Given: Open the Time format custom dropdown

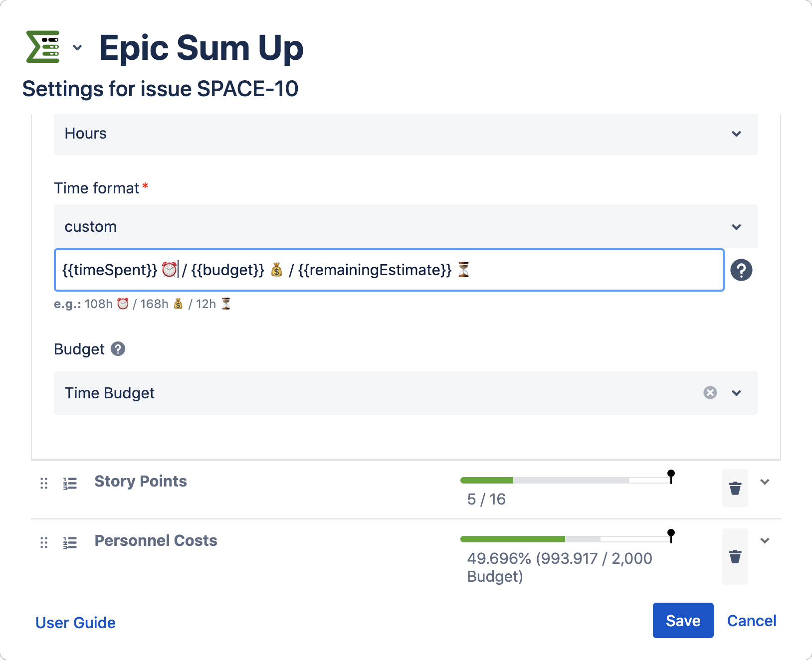Looking at the screenshot, I should 405,227.
